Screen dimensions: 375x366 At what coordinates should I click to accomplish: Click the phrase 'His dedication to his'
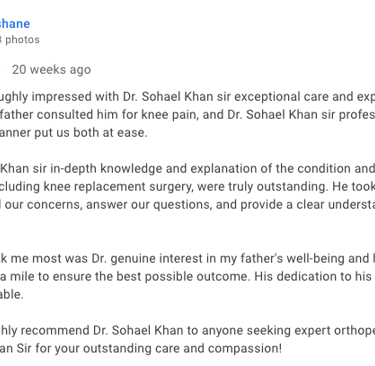(313, 277)
